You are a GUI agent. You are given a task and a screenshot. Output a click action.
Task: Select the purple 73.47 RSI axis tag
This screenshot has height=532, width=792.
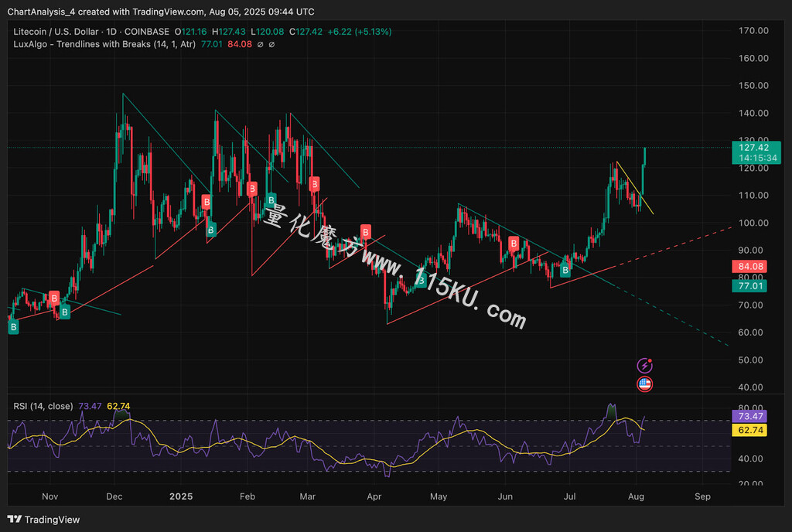(749, 417)
